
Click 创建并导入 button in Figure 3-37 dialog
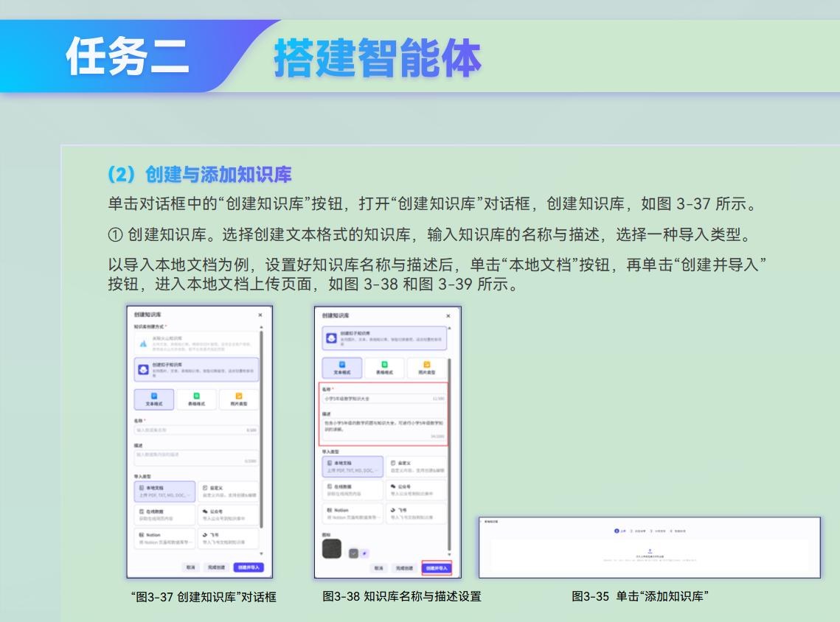(249, 567)
